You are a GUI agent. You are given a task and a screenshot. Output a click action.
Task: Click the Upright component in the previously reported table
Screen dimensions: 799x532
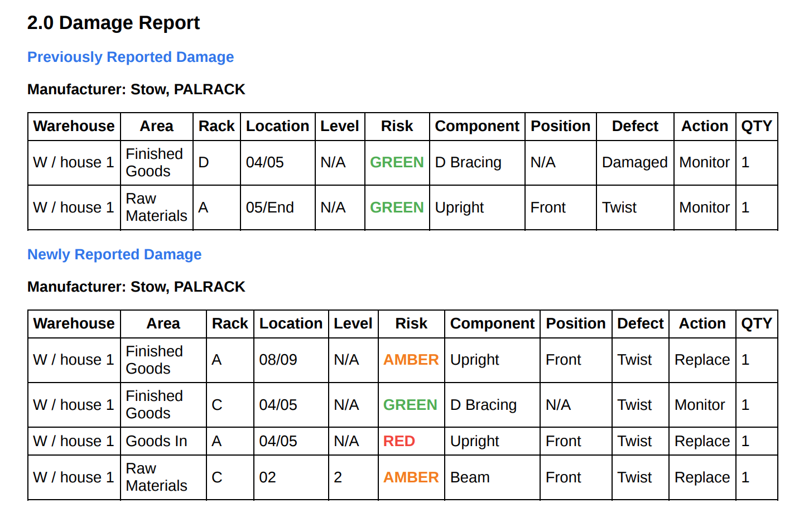459,207
